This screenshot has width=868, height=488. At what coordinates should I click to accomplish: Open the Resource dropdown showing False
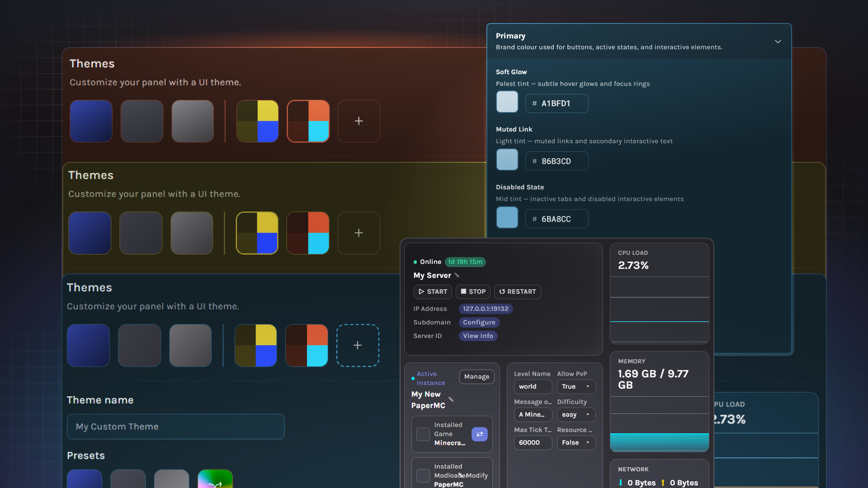[576, 443]
